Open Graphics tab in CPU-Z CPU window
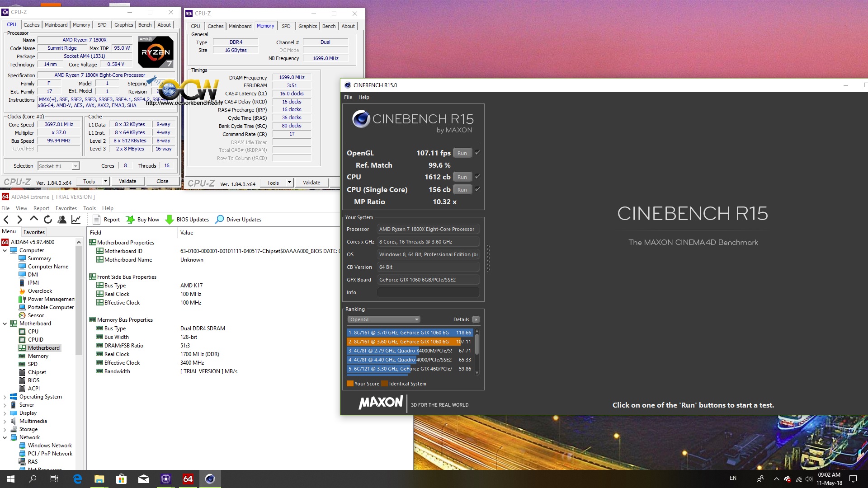This screenshot has height=488, width=868. click(x=123, y=25)
